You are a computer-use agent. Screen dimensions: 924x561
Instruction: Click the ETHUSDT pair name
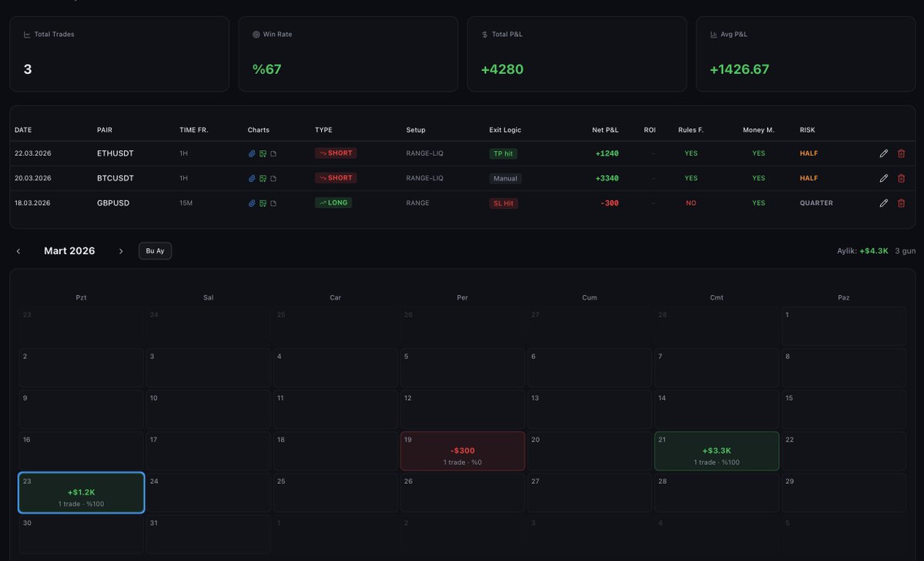click(x=115, y=153)
